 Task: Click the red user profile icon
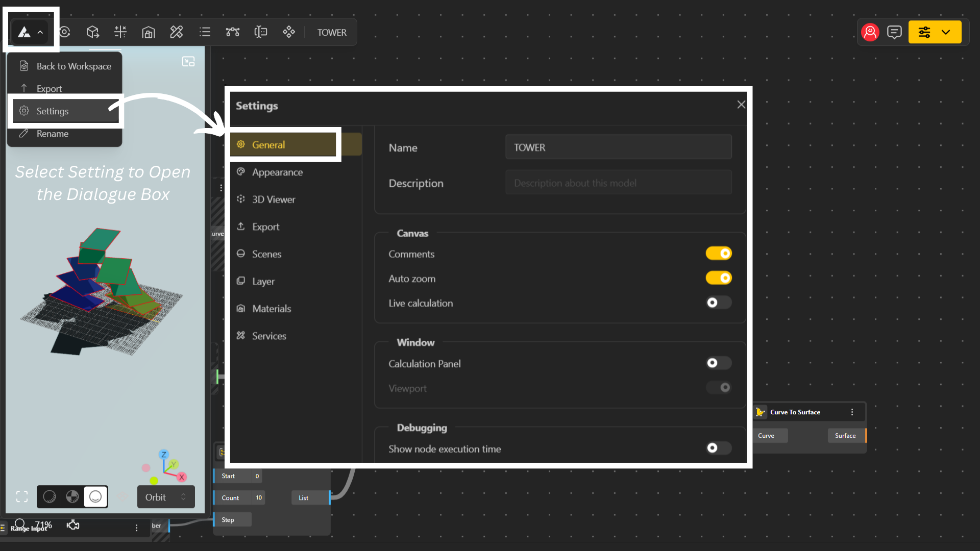(x=870, y=32)
